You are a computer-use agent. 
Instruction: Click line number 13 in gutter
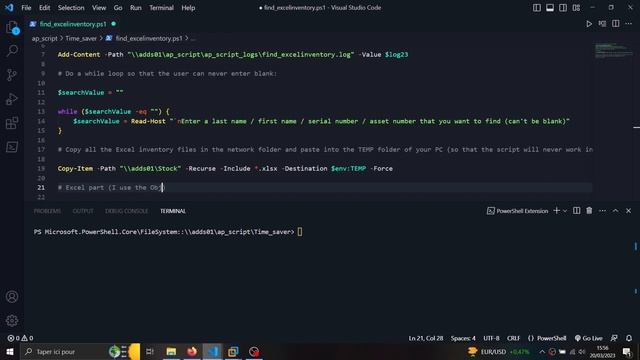tap(41, 111)
